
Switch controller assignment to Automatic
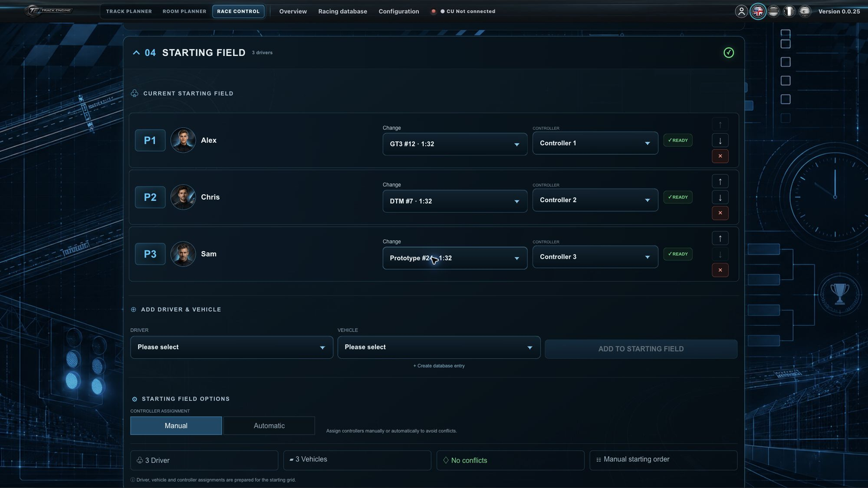tap(269, 426)
